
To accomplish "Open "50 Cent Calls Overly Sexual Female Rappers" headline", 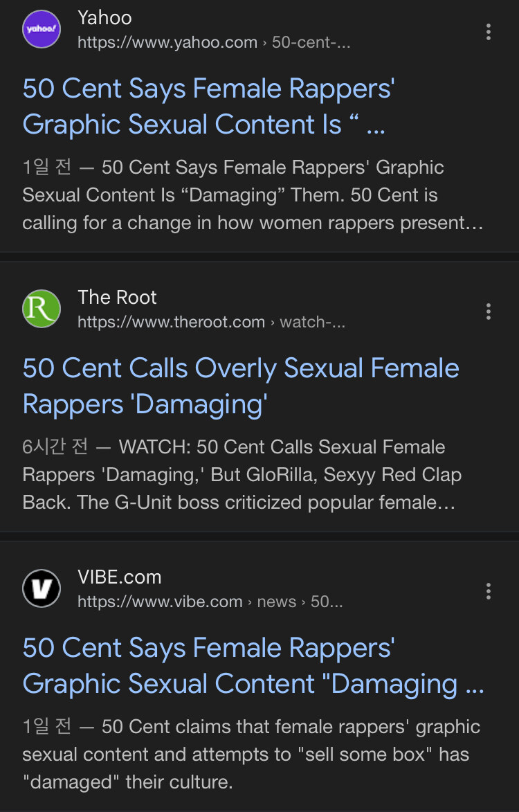I will [240, 386].
